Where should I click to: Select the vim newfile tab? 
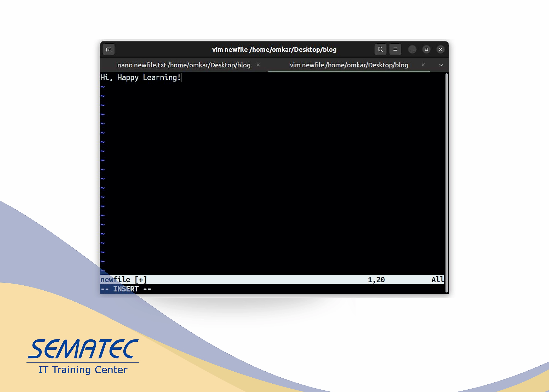(349, 65)
